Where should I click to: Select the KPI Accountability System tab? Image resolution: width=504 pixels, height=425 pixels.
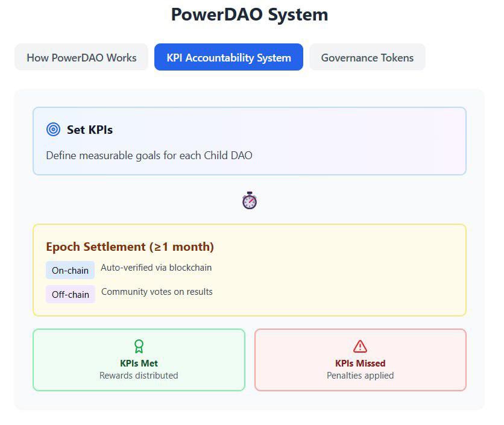click(228, 57)
